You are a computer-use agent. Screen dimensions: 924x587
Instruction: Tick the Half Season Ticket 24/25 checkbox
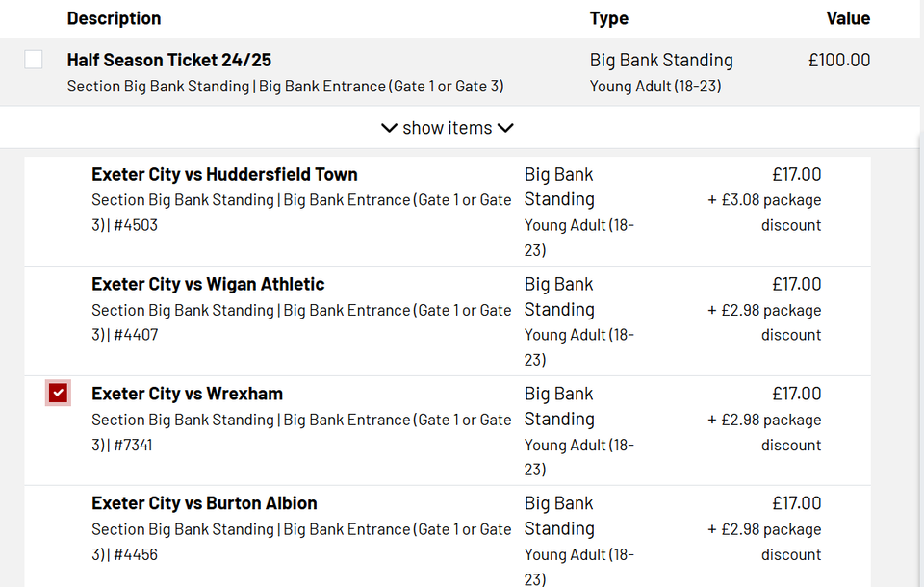pos(34,60)
